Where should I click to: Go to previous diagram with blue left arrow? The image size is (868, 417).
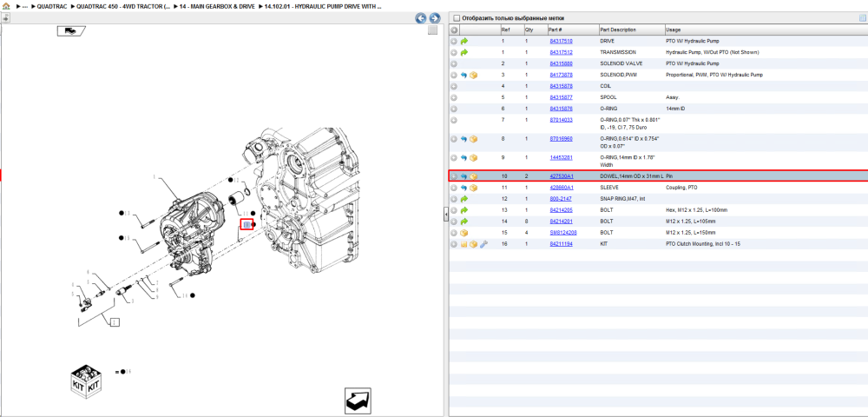point(421,18)
